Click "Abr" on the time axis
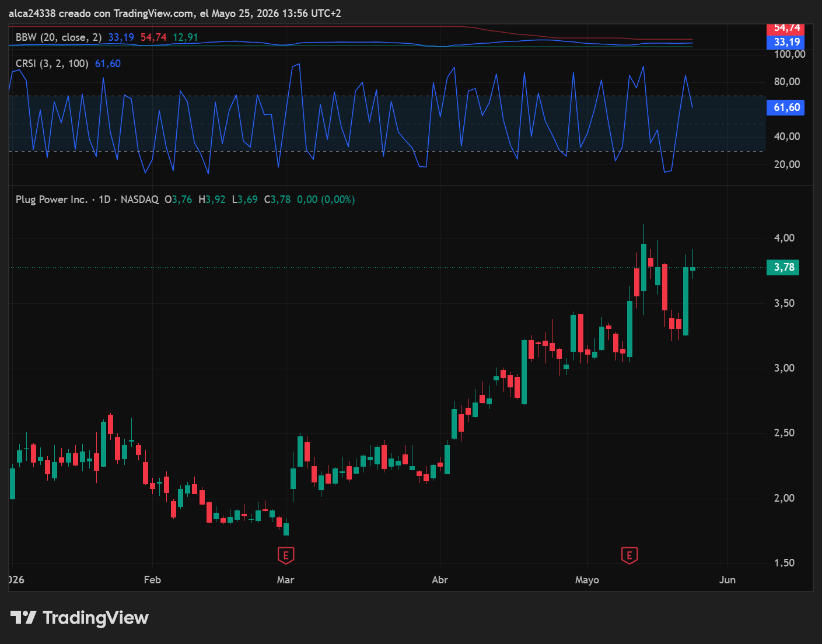The width and height of the screenshot is (822, 644). pyautogui.click(x=440, y=580)
